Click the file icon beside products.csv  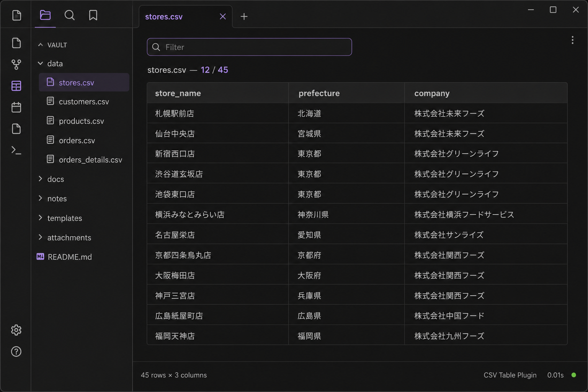pyautogui.click(x=50, y=120)
